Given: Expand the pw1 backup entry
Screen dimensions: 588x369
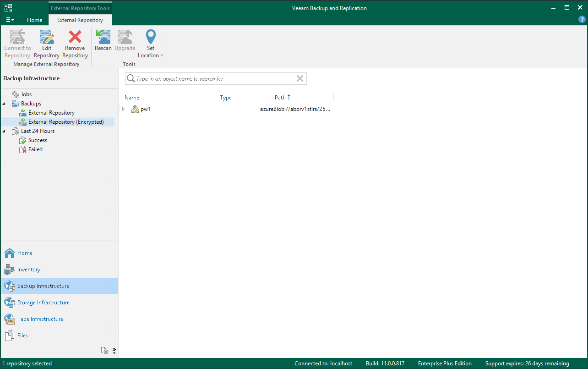Looking at the screenshot, I should 123,109.
